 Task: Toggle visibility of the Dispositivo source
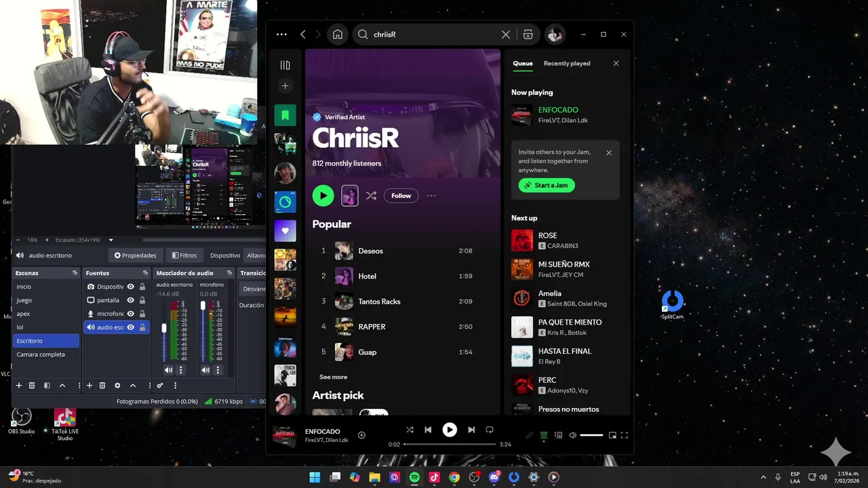tap(131, 287)
